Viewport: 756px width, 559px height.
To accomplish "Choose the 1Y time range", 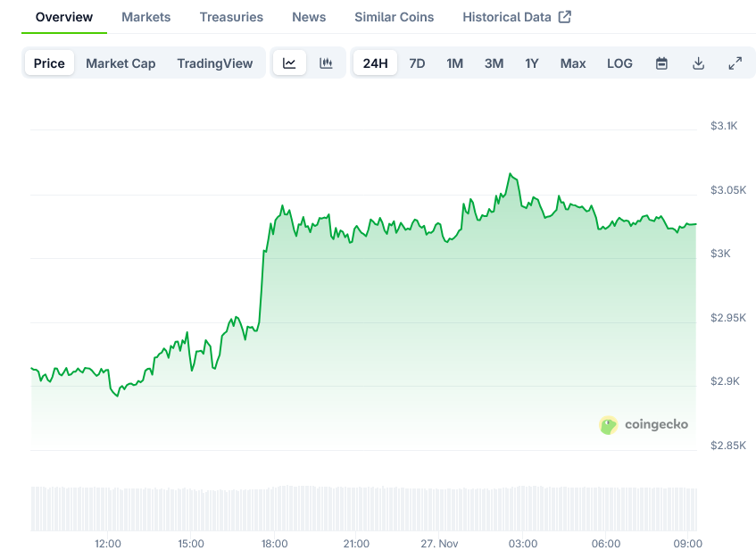I will (532, 63).
